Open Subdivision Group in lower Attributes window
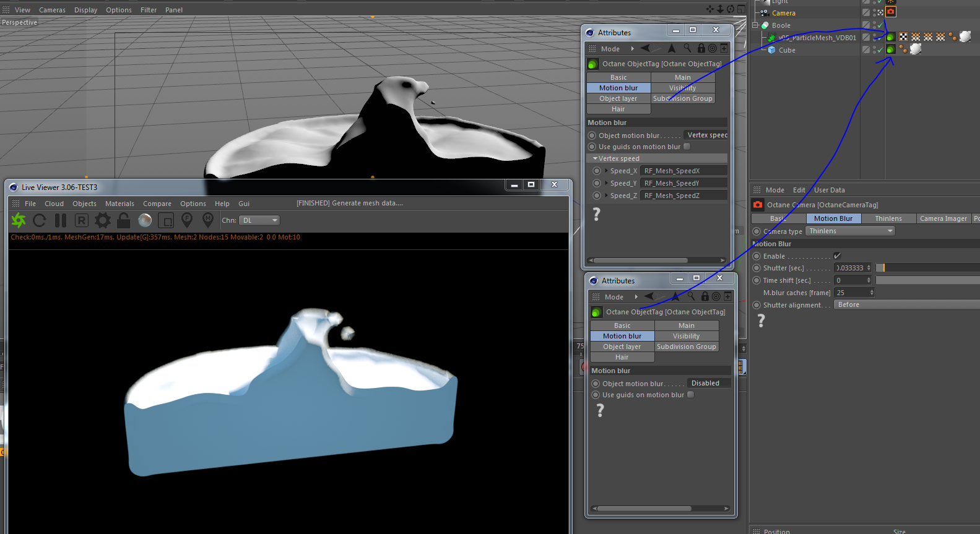Screen dimensions: 980x534 pyautogui.click(x=687, y=347)
